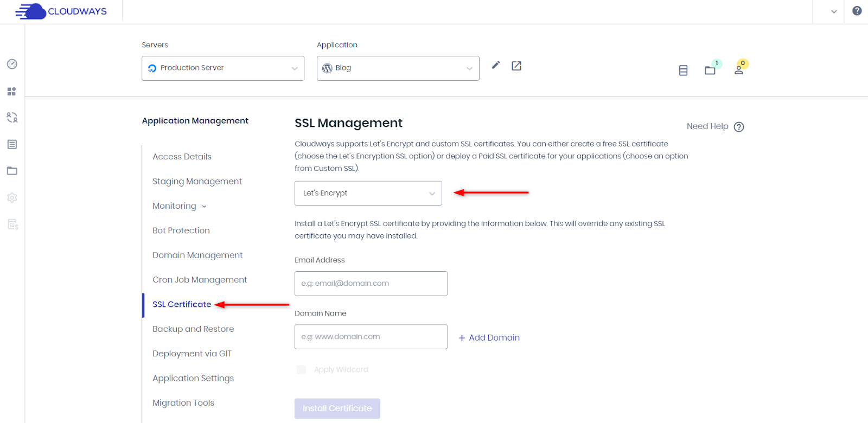Click the server stack icon
The width and height of the screenshot is (868, 423).
tap(684, 70)
